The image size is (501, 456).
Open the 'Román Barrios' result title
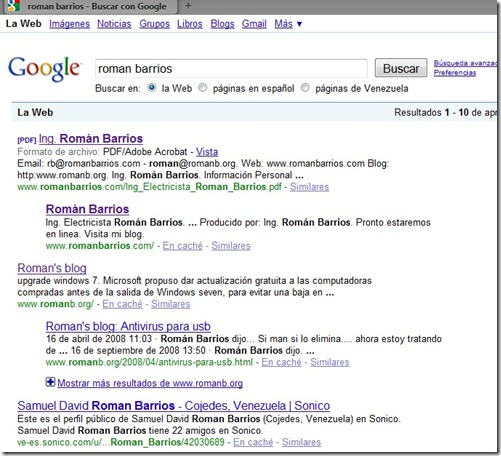point(87,209)
